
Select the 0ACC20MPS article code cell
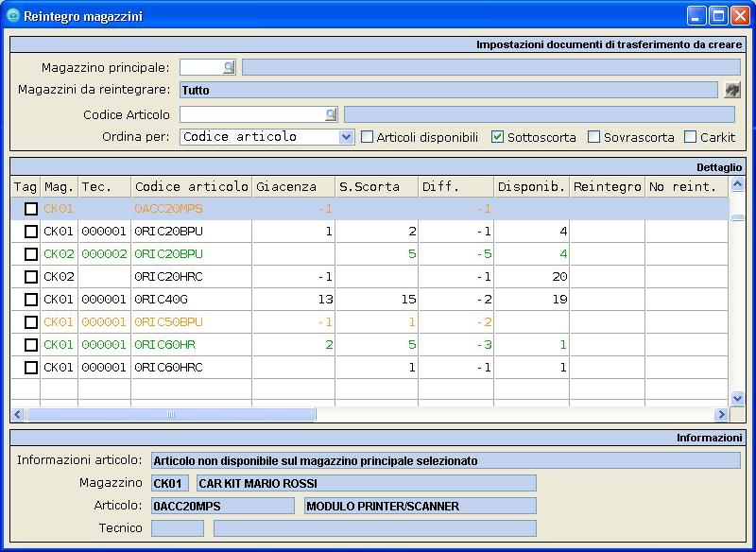pos(192,209)
